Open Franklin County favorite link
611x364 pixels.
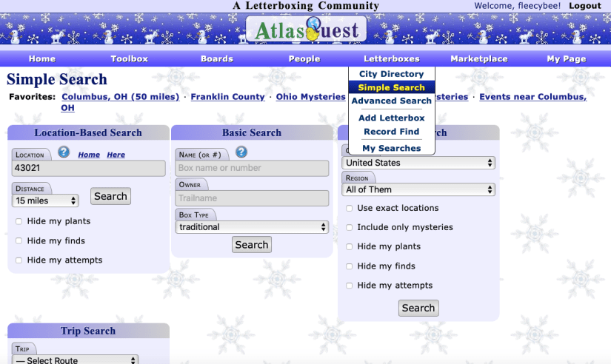(x=227, y=97)
